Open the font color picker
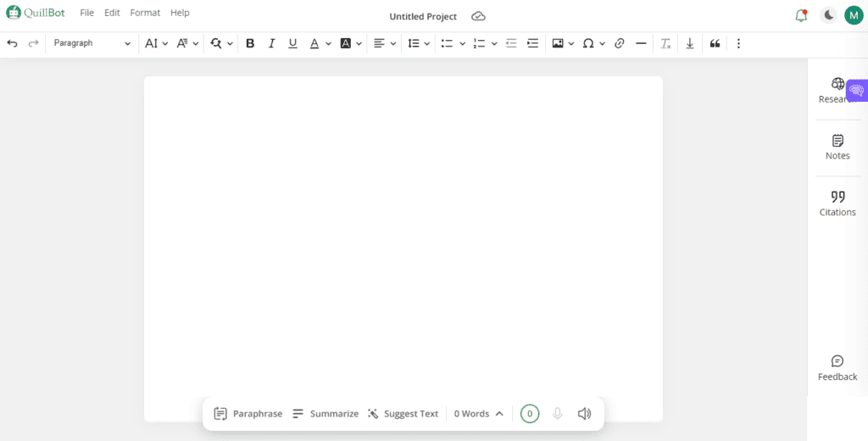Viewport: 868px width, 441px height. (320, 43)
